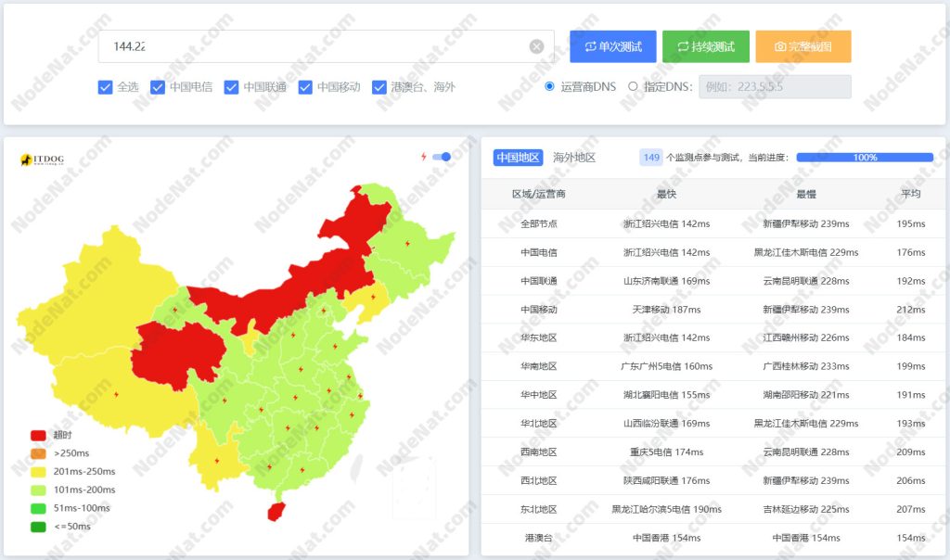This screenshot has width=950, height=560.
Task: Click 黑龙江哈尔滨5电信 190ms cell
Action: coord(666,509)
